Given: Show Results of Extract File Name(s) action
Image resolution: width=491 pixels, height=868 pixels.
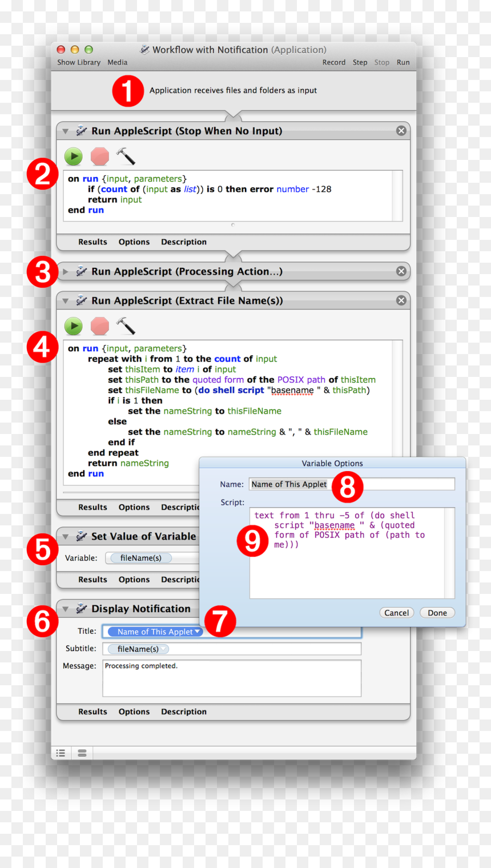Looking at the screenshot, I should click(x=92, y=507).
